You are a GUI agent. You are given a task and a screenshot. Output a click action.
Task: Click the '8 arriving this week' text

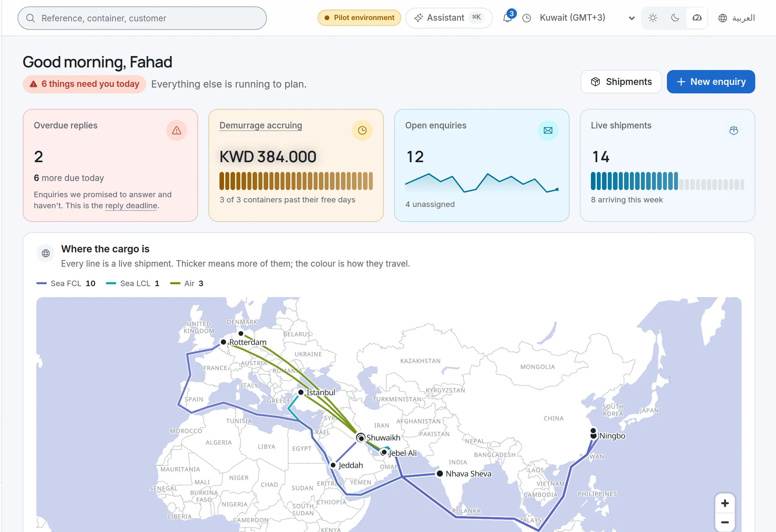(x=627, y=200)
